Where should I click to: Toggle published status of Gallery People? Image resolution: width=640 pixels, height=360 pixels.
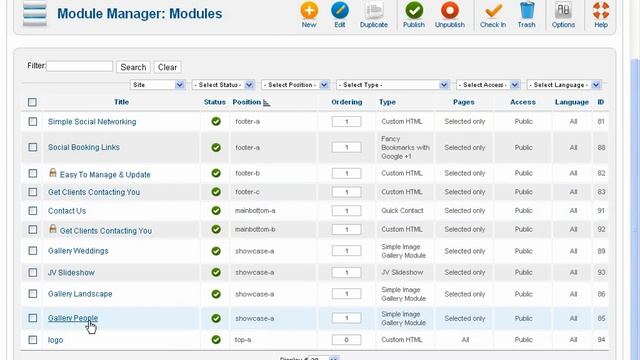click(216, 318)
